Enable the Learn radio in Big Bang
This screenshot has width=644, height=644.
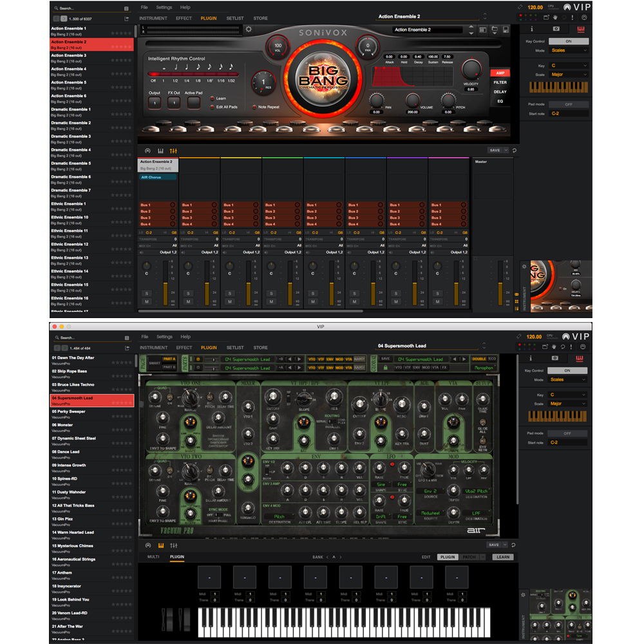click(x=213, y=99)
